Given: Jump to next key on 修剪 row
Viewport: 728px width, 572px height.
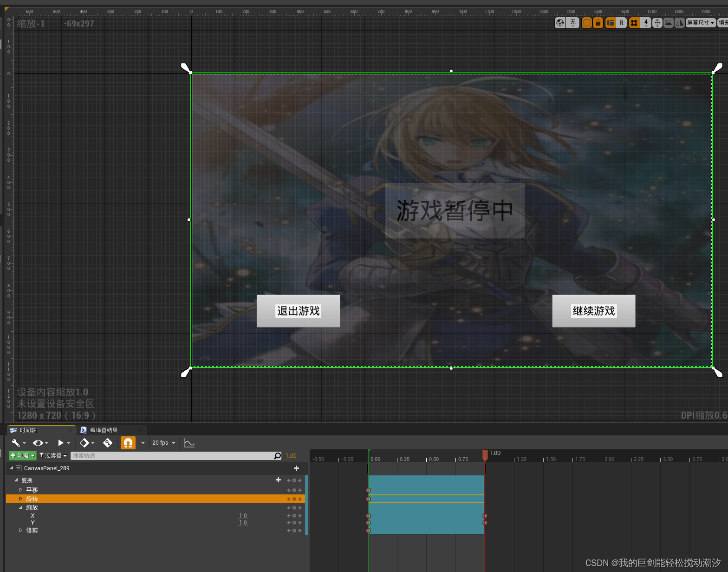Looking at the screenshot, I should tap(300, 531).
